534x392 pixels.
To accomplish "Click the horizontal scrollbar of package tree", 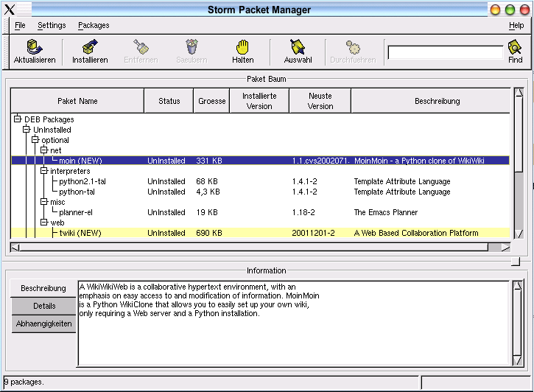I will pos(258,247).
